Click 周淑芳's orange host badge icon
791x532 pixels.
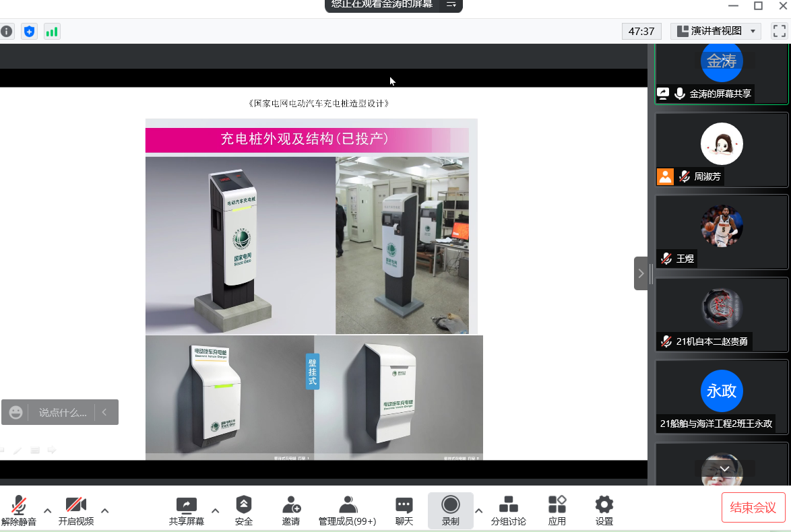(665, 176)
